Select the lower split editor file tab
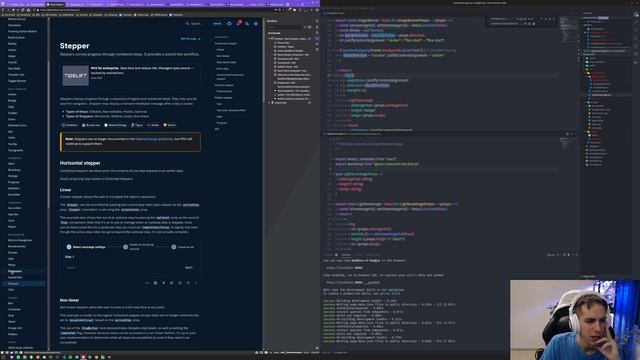 click(353, 134)
